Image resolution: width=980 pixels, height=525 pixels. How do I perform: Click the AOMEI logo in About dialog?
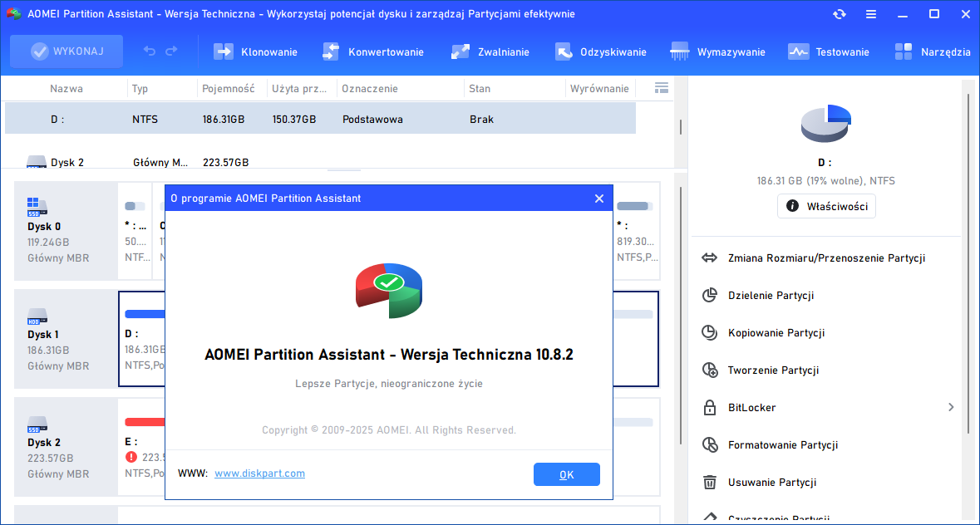pos(389,290)
